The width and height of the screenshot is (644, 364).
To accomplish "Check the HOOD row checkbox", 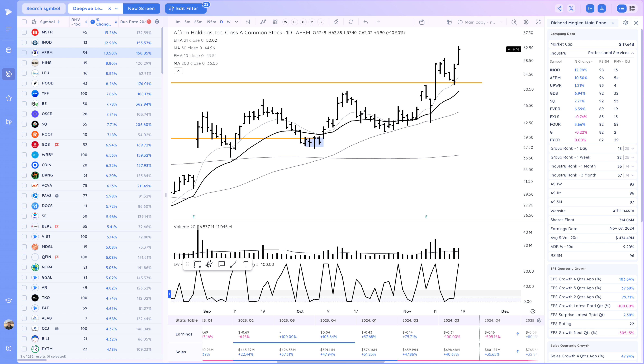I will (24, 83).
